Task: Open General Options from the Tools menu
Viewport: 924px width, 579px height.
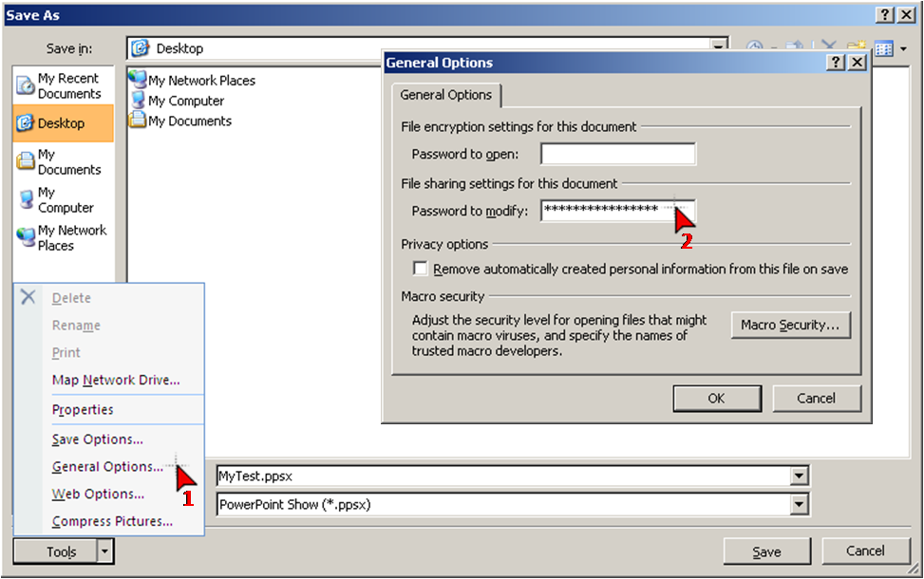Action: [x=109, y=466]
